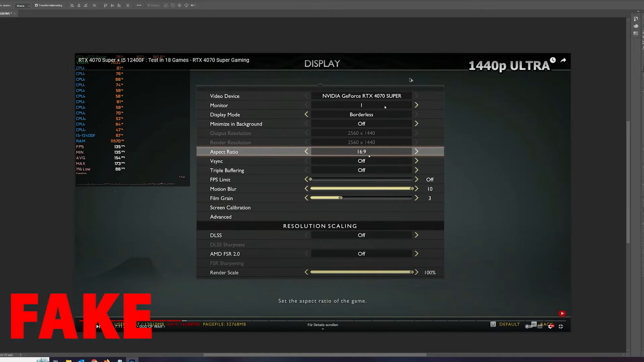Click the 'PAGEFILE: 32768MB' overlay text
Screen dimensions: 644x362
tap(224, 324)
